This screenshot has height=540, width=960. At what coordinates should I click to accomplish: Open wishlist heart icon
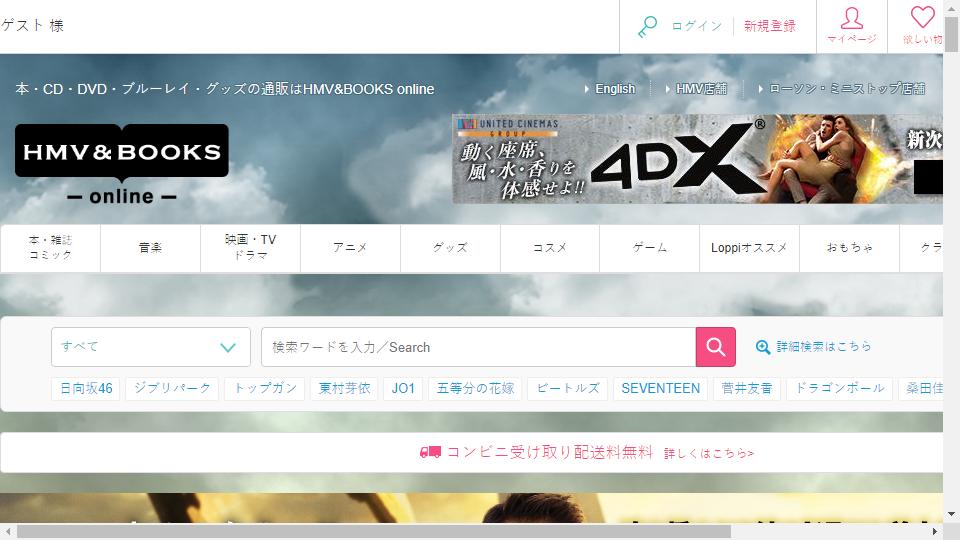(x=922, y=17)
